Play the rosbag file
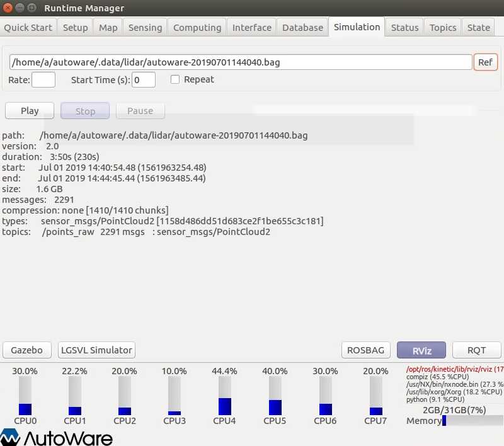 [30, 111]
